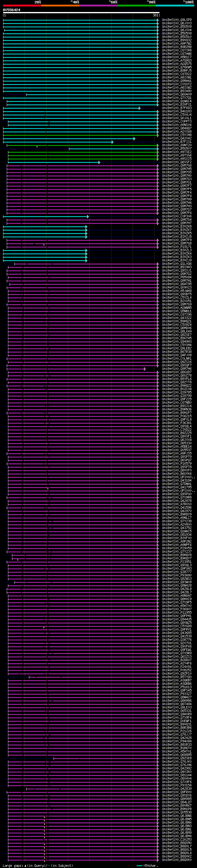This screenshot has width=197, height=868.
Task: Click the half-length cyan bar for UniRef100_C0P3Q6
Action: pos(46,217)
